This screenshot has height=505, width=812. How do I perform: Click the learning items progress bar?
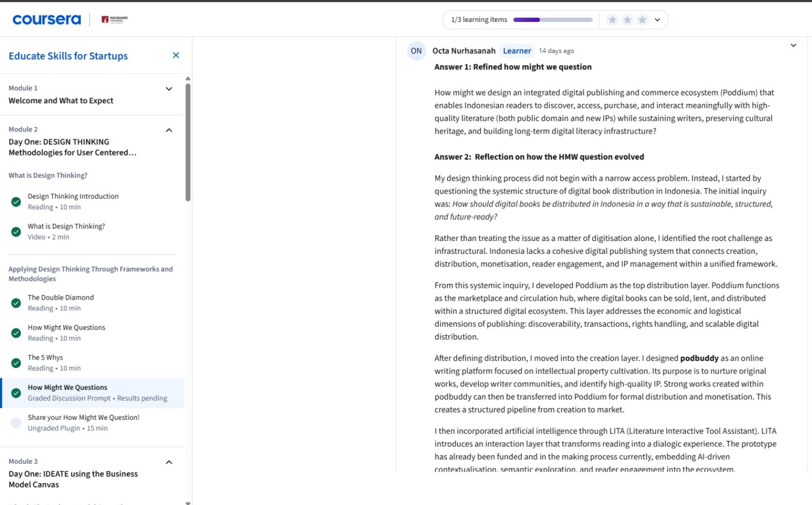(x=553, y=20)
